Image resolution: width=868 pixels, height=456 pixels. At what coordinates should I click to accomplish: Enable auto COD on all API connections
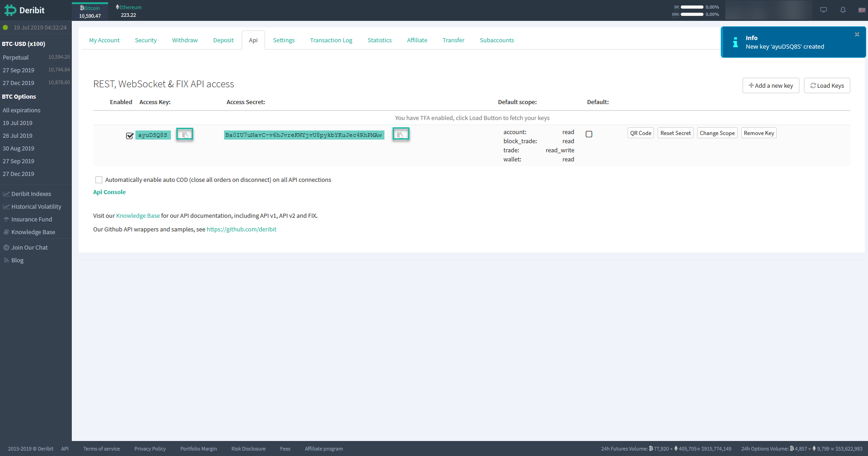click(x=99, y=180)
